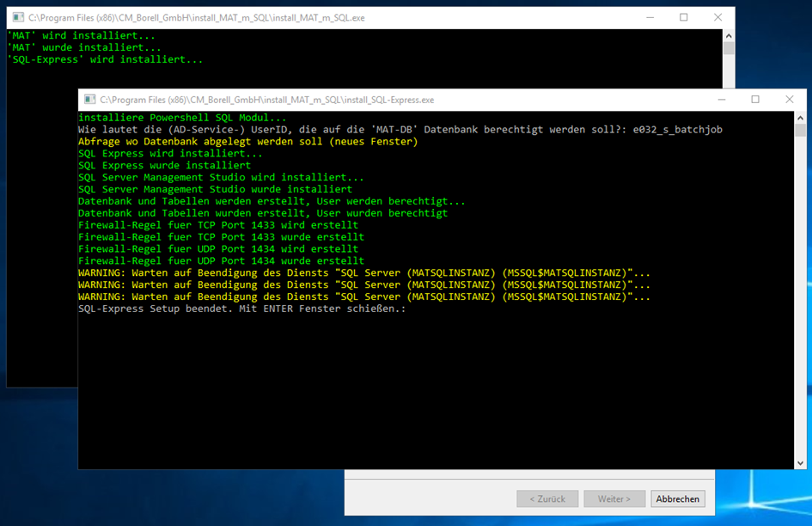This screenshot has height=526, width=812.
Task: Click line "'MAT' wird installiert..." in back console
Action: pyautogui.click(x=82, y=36)
